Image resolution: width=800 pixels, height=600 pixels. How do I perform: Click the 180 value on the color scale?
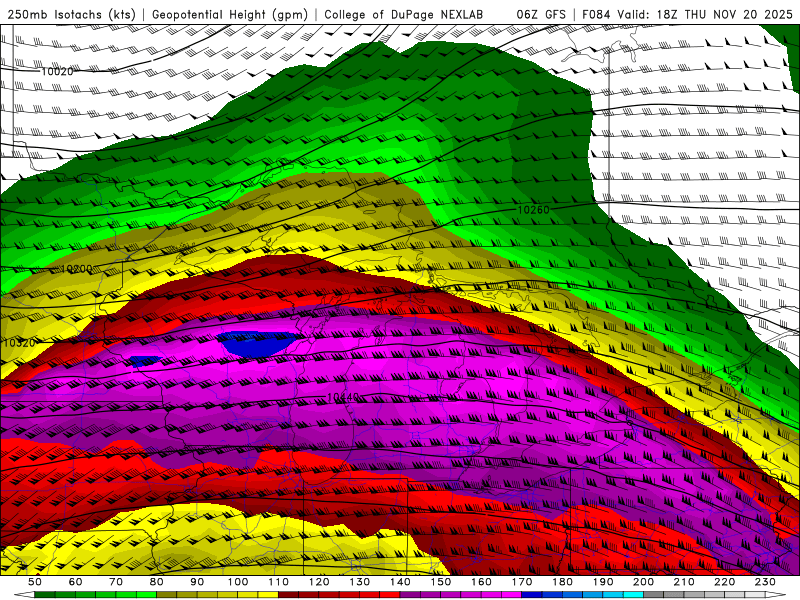point(563,582)
